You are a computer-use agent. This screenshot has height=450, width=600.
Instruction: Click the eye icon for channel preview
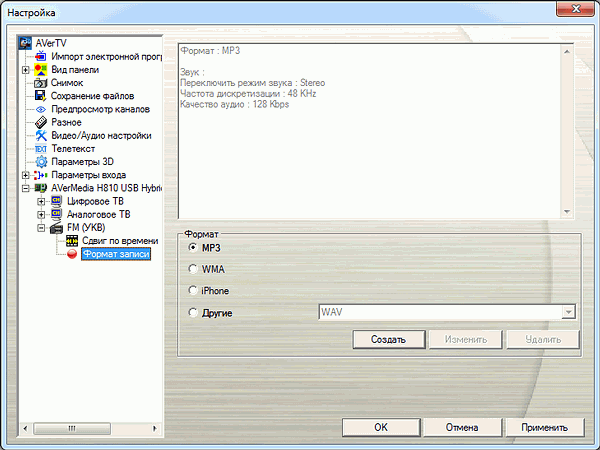(41, 109)
